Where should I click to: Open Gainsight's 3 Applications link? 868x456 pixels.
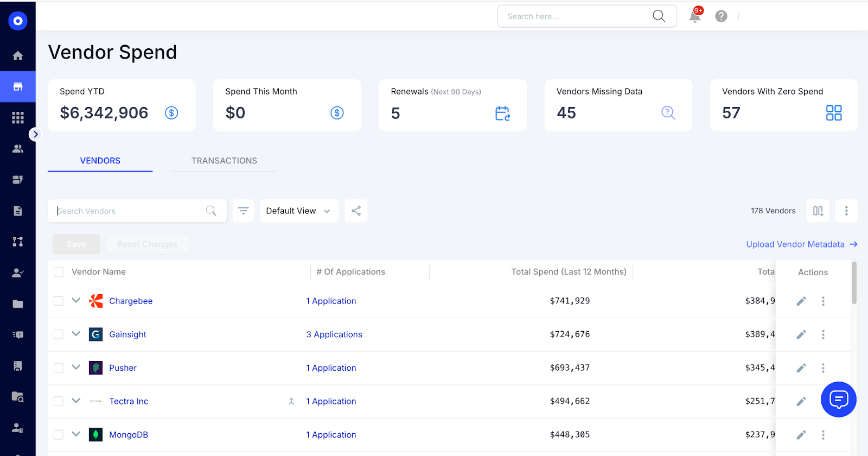[334, 334]
